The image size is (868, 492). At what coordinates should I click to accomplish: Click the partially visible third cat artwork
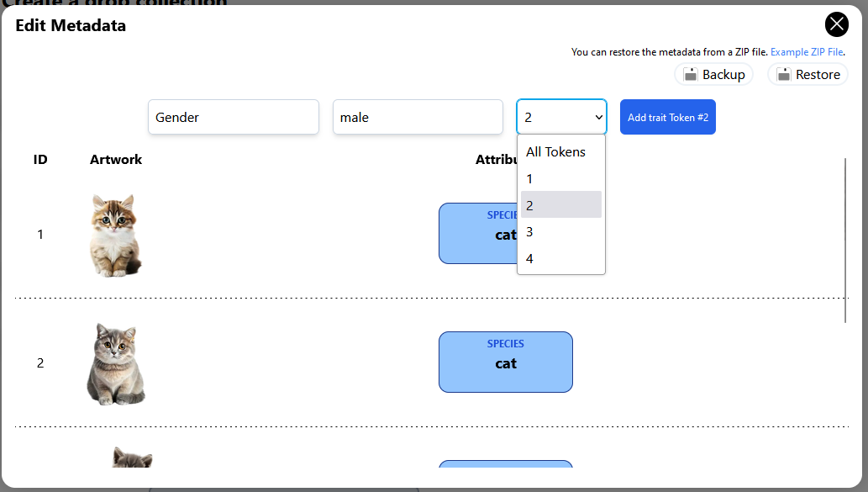(x=132, y=458)
